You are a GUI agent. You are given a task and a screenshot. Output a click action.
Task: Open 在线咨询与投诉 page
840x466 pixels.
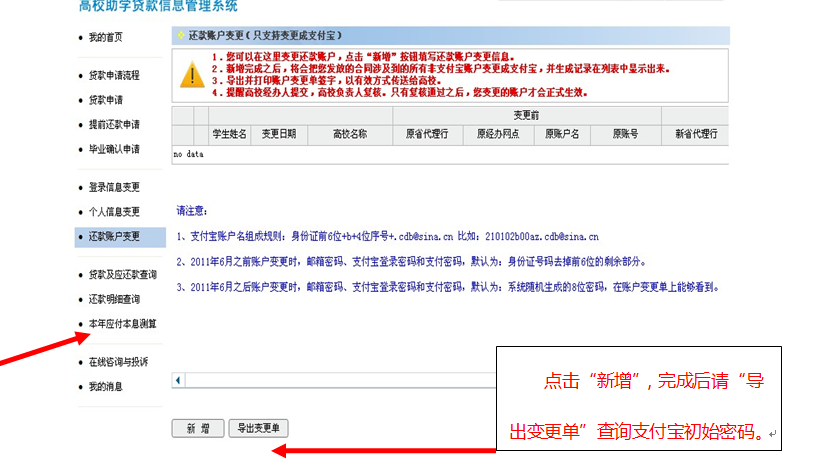118,361
